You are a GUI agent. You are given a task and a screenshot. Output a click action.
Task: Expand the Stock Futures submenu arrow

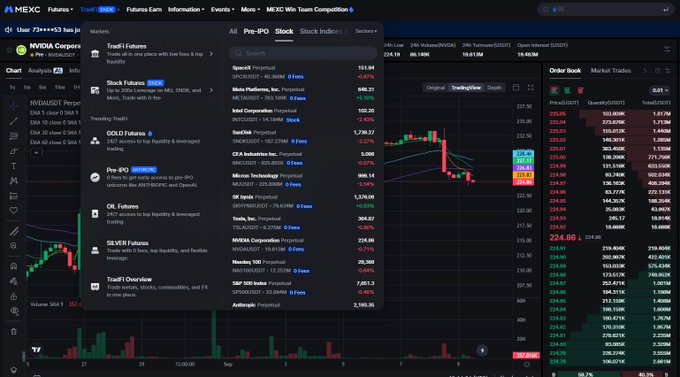(x=211, y=90)
